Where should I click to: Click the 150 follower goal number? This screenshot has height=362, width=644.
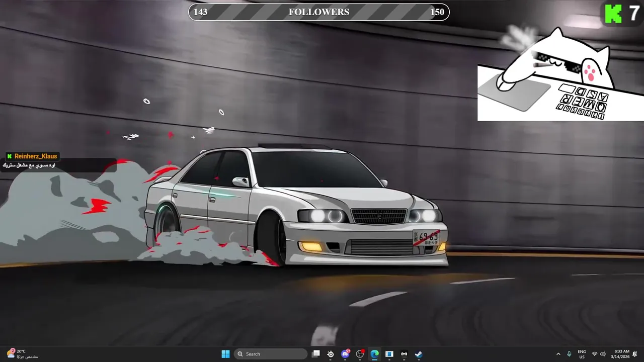click(x=437, y=12)
